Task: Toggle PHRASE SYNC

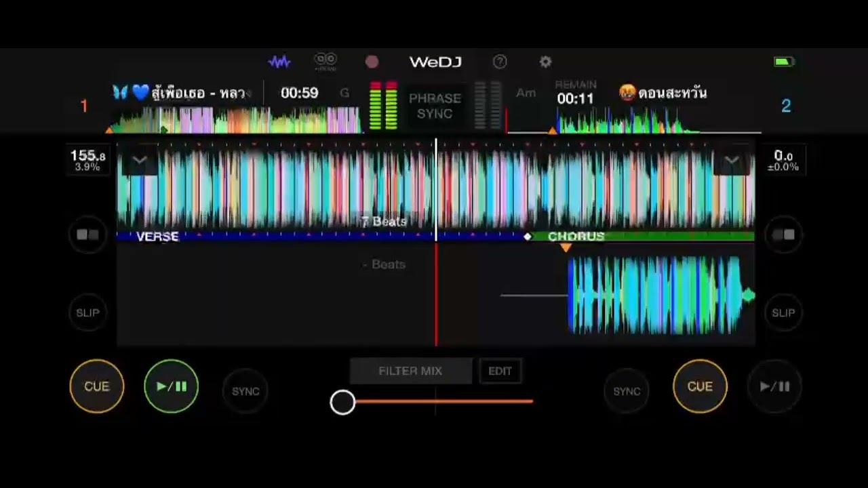Action: (x=435, y=106)
